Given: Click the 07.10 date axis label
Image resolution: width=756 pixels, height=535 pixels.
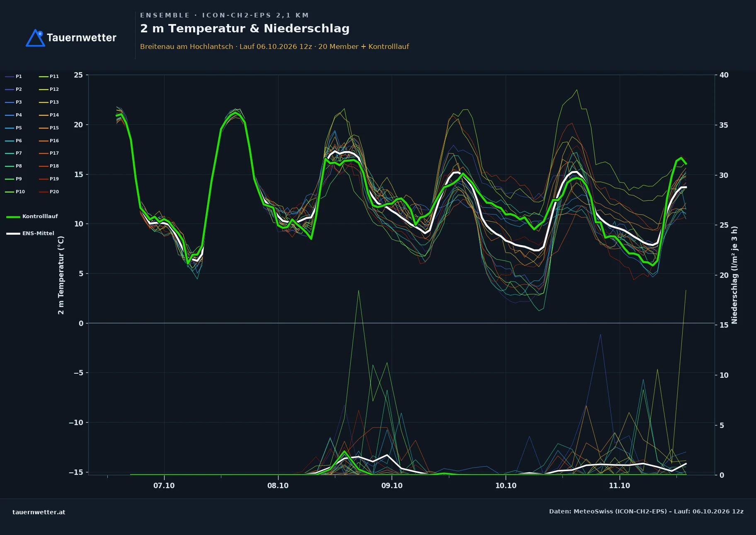Looking at the screenshot, I should pyautogui.click(x=164, y=486).
